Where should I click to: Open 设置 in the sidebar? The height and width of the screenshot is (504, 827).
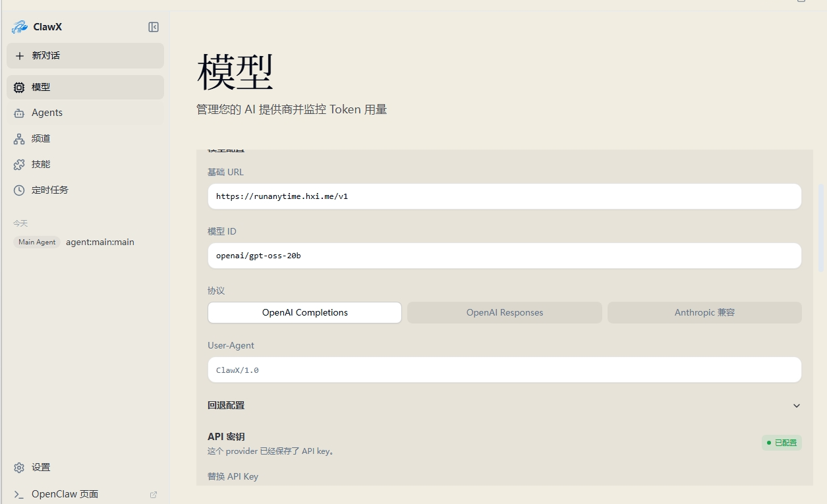point(85,467)
